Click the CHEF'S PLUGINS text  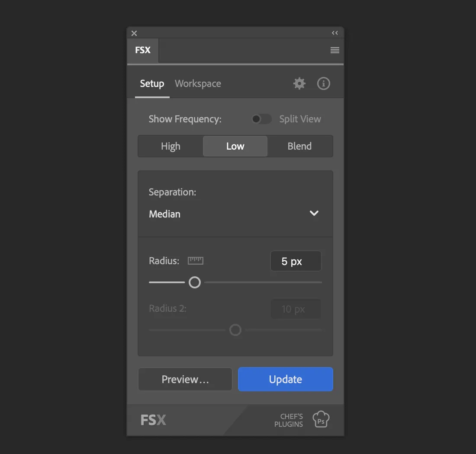(x=289, y=420)
